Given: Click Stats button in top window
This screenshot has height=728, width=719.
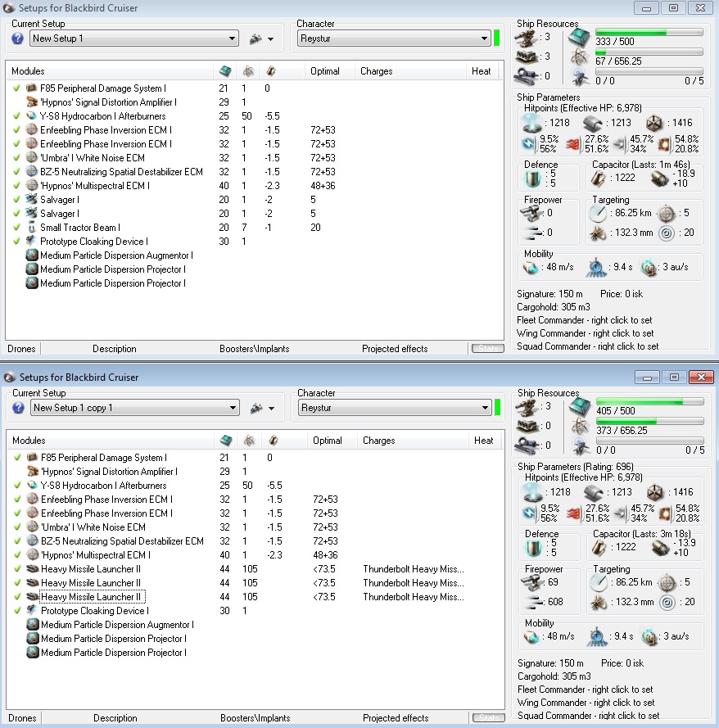Looking at the screenshot, I should (x=487, y=348).
